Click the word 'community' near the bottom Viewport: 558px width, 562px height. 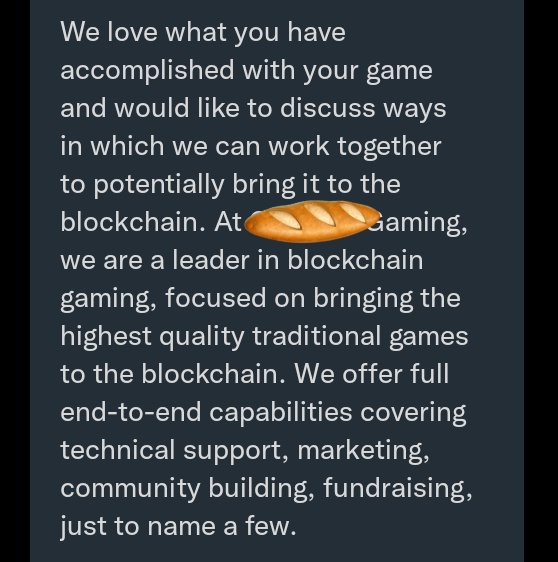[x=130, y=490]
